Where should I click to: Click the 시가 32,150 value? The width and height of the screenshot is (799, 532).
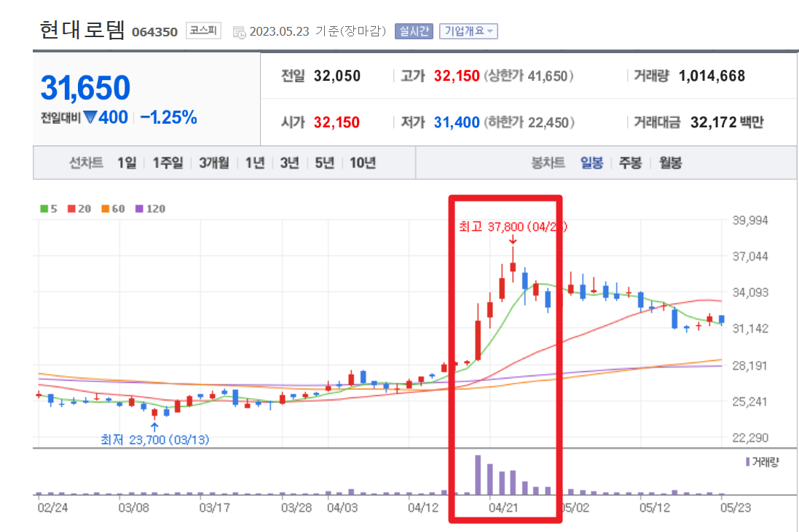(x=336, y=123)
